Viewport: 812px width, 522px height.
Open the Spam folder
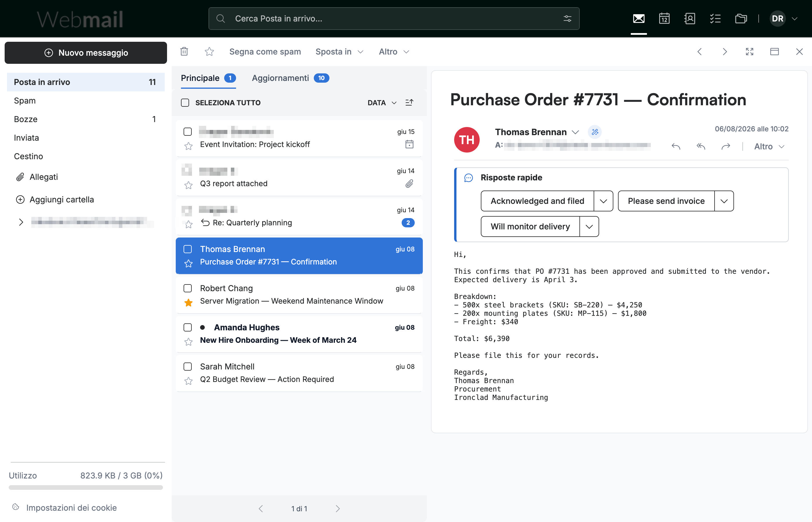tap(86, 101)
